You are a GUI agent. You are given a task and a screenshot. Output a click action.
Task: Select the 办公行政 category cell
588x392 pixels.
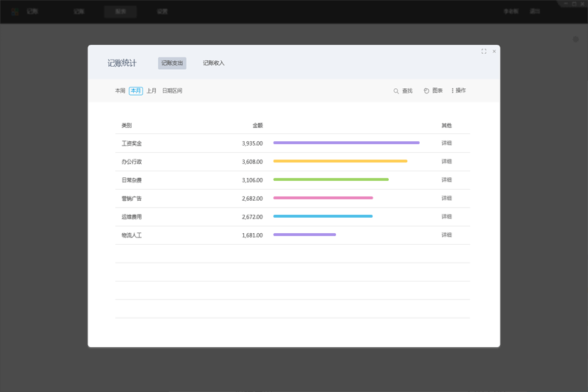coord(132,162)
